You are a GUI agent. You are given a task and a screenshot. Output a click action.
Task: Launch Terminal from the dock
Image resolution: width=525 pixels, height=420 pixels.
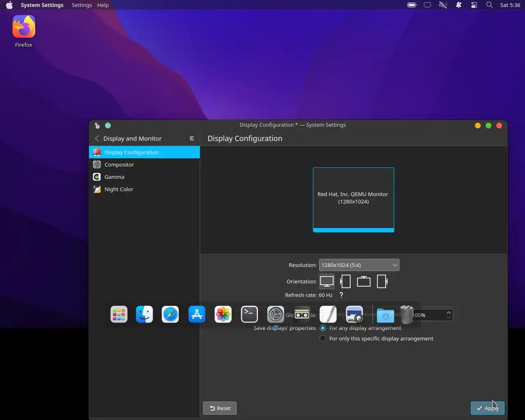pyautogui.click(x=249, y=315)
